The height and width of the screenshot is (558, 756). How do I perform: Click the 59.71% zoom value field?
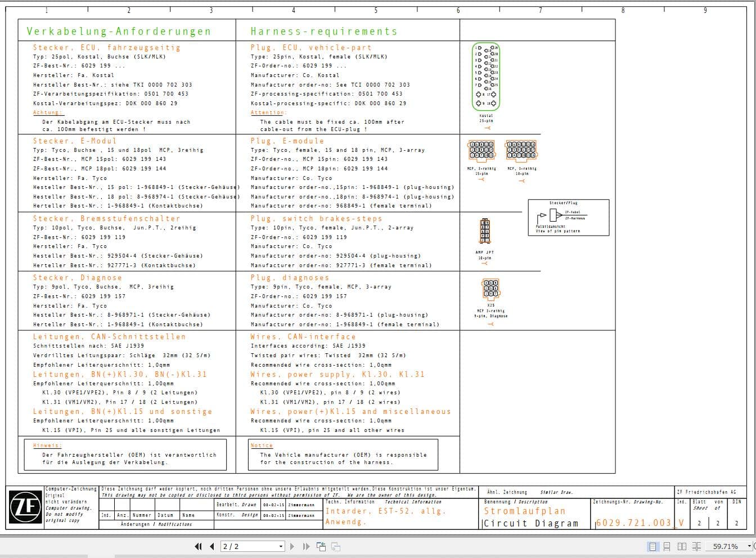(726, 546)
